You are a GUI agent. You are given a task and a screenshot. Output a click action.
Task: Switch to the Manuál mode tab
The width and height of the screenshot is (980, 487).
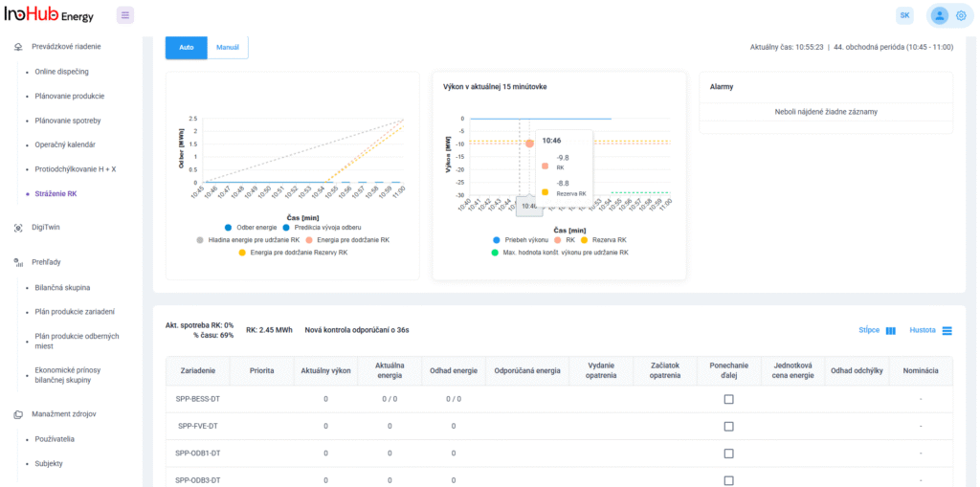click(x=228, y=47)
